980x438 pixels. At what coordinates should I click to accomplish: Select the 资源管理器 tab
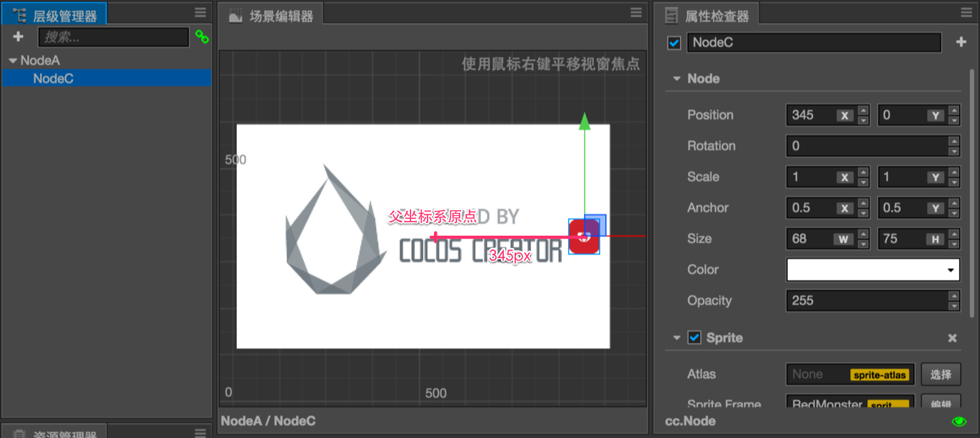[x=55, y=432]
